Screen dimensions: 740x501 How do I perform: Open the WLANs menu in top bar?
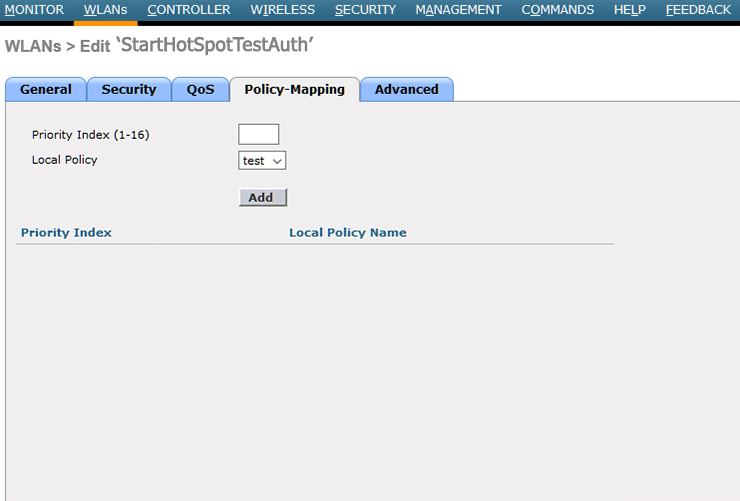click(x=105, y=10)
